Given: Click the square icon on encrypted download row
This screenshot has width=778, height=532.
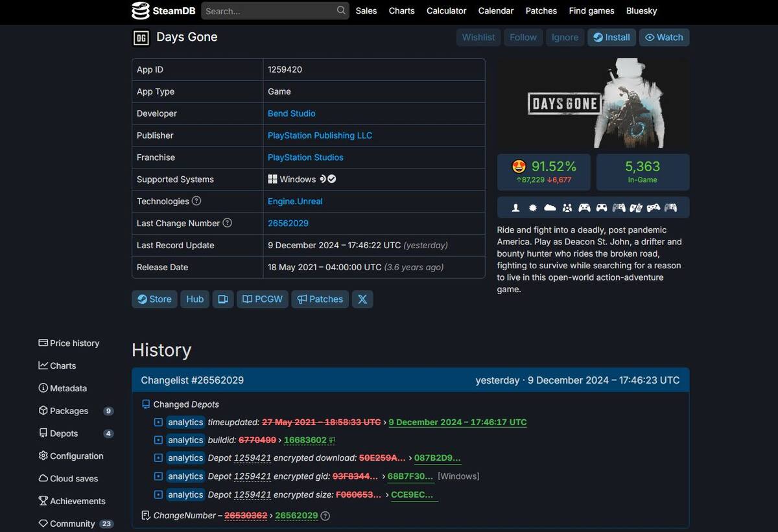Looking at the screenshot, I should 158,457.
